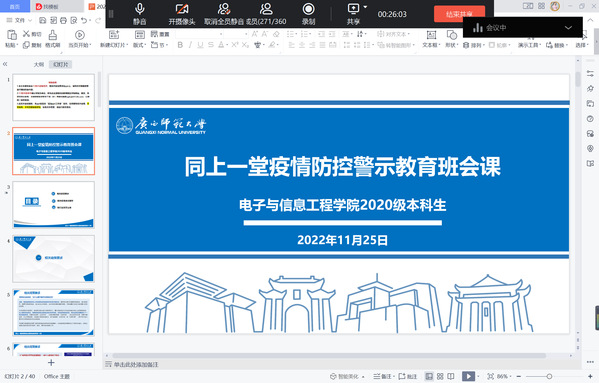
Task: Click the slide title text
Action: click(x=343, y=166)
